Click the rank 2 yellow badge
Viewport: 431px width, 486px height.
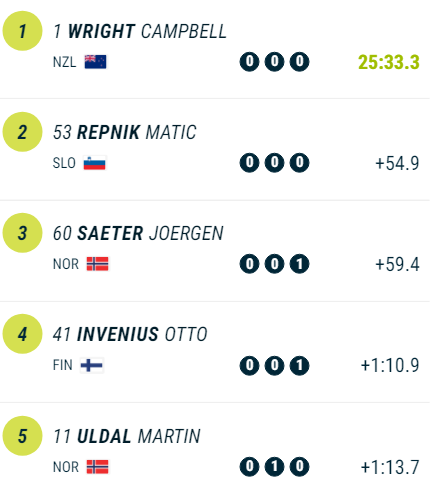click(x=23, y=132)
